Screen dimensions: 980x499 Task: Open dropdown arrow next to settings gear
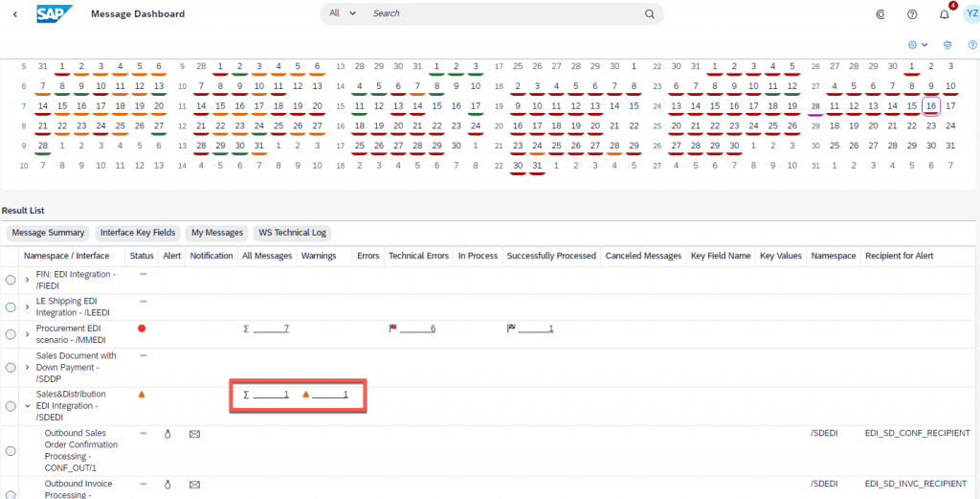(x=924, y=45)
